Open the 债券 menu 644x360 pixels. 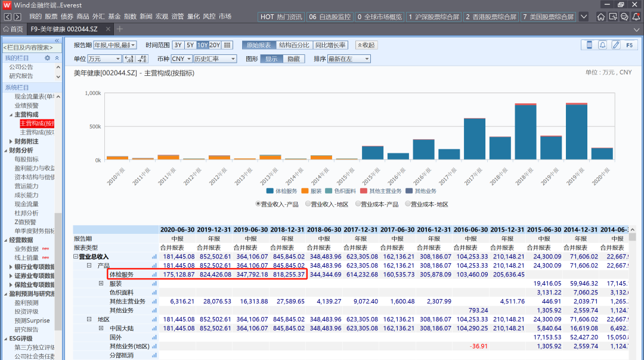click(67, 17)
